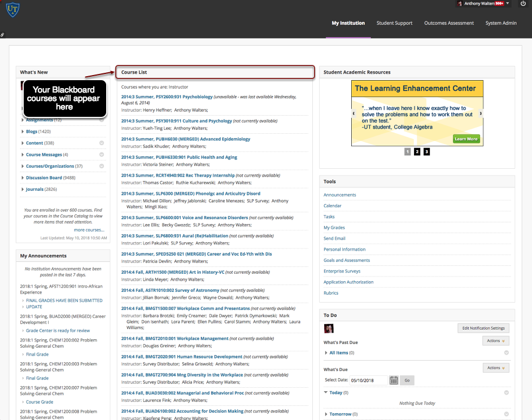Open Anthony Walters user menu arrow
The width and height of the screenshot is (532, 420).
tap(508, 3)
